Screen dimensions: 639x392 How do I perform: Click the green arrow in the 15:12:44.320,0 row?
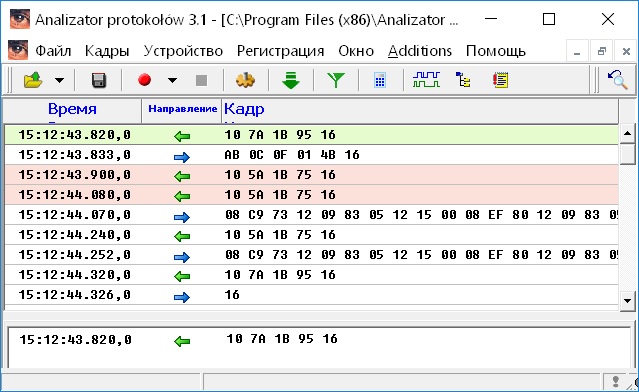click(182, 277)
